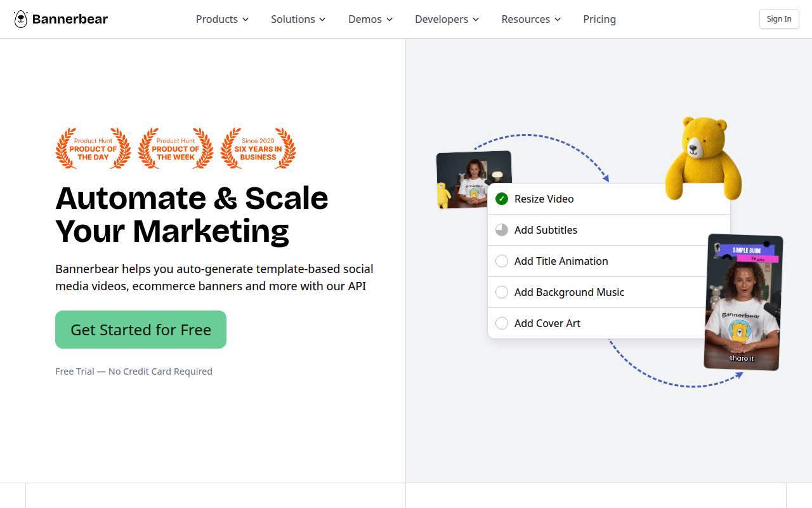This screenshot has width=812, height=508.
Task: Click the vertical video thumbnail with subtitles
Action: (743, 302)
